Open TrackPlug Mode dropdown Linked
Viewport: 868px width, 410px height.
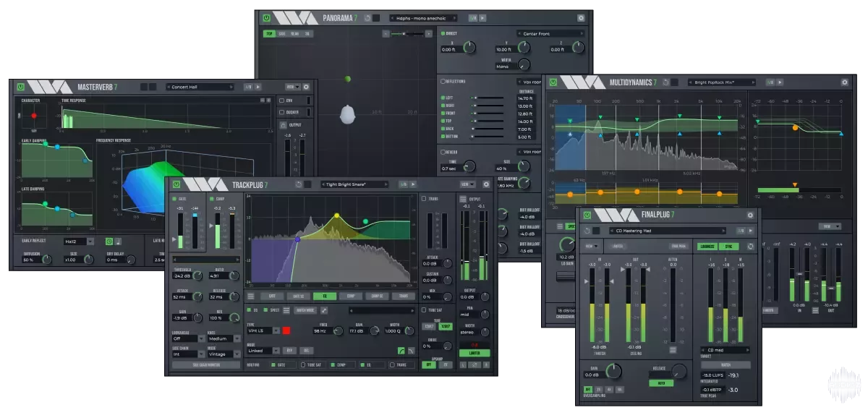[x=263, y=350]
